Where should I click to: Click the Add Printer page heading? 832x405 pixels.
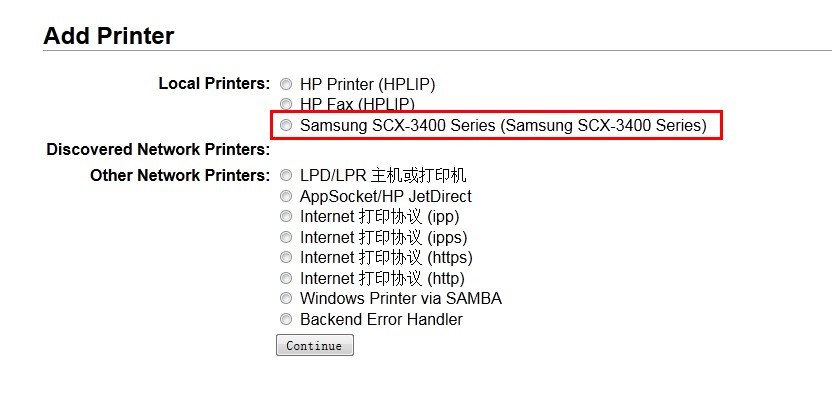[x=109, y=37]
